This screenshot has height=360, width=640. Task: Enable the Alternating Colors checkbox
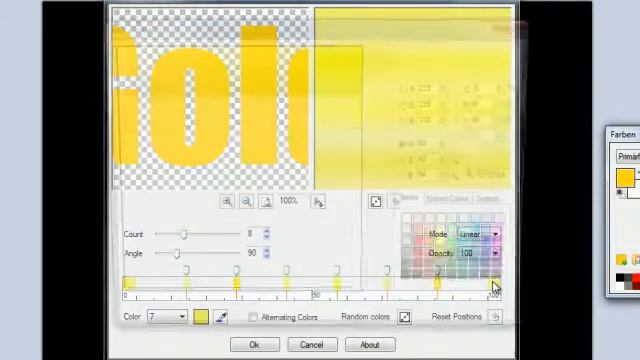point(253,317)
